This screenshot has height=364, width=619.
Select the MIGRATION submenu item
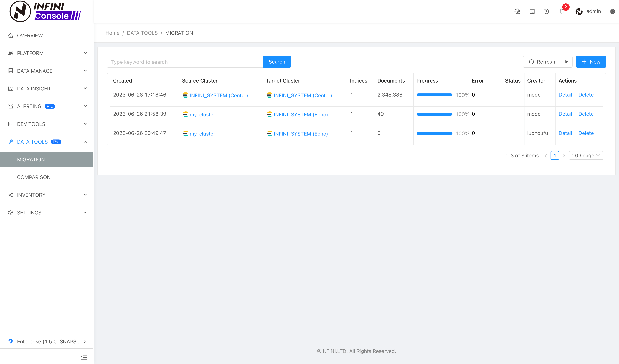(47, 159)
